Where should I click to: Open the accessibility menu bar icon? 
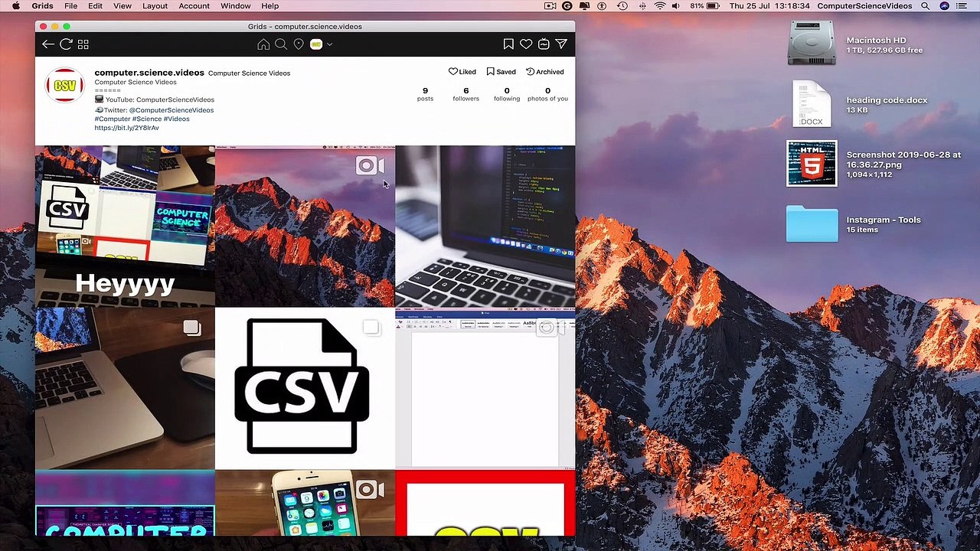coord(602,6)
